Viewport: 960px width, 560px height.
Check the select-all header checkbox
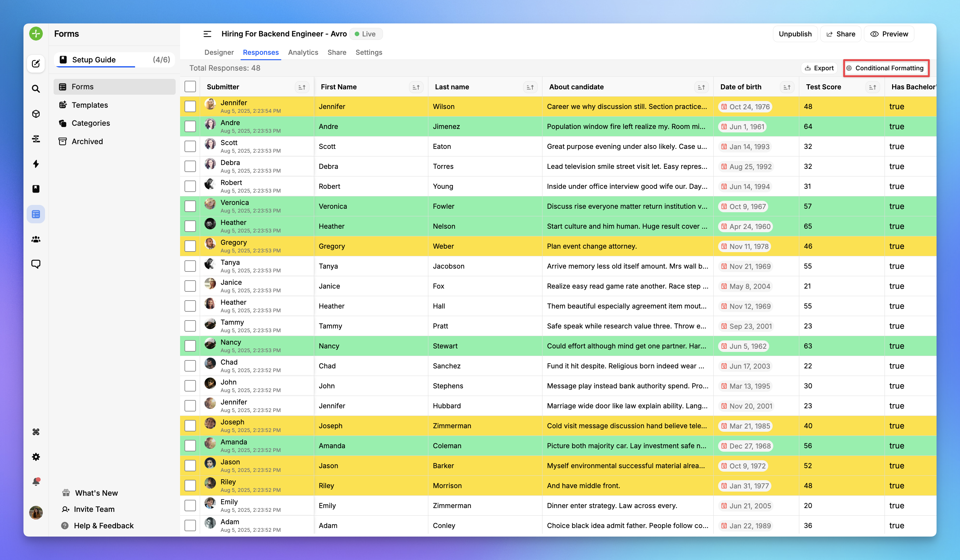[x=190, y=86]
